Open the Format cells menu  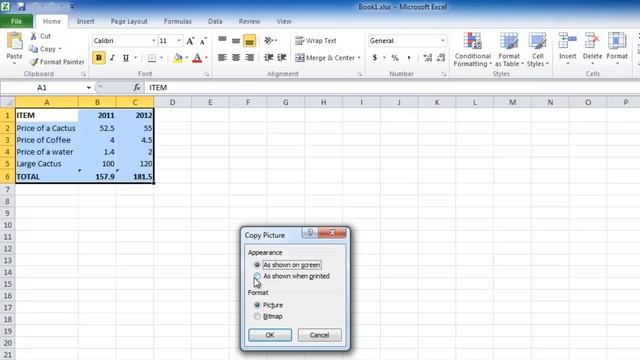coord(617,48)
